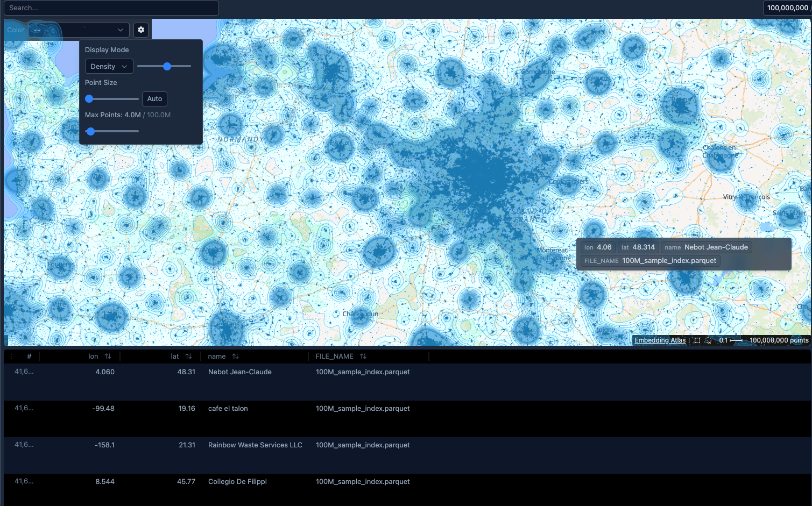
Task: Open the Color dropdown
Action: tap(79, 30)
